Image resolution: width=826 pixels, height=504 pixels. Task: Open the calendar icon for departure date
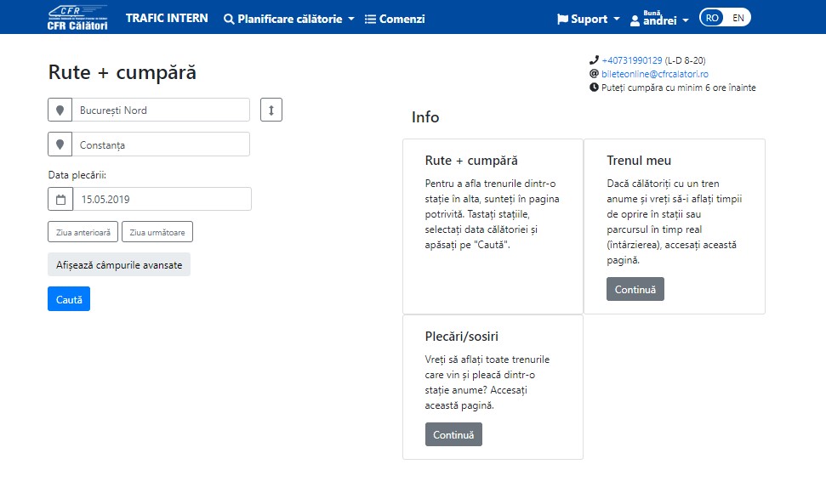tap(60, 200)
